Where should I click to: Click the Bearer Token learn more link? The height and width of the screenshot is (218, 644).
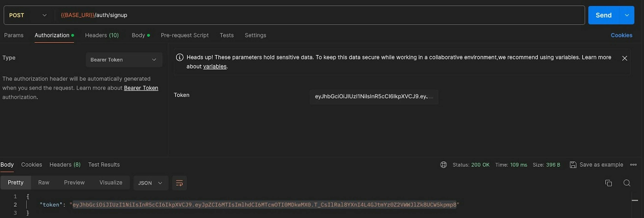(141, 88)
